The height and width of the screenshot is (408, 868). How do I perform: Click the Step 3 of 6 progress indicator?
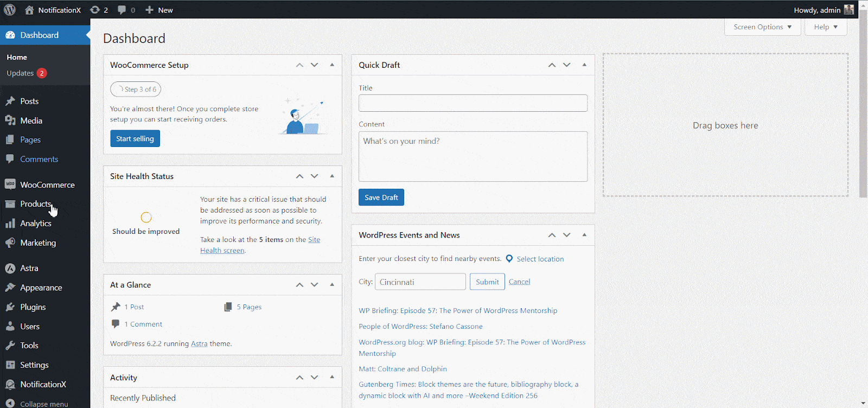pos(136,89)
